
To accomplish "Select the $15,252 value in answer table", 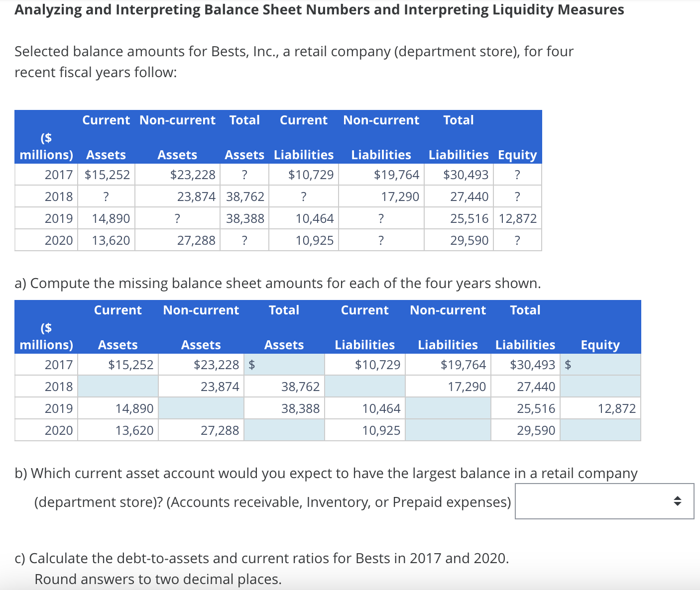I will 131,365.
